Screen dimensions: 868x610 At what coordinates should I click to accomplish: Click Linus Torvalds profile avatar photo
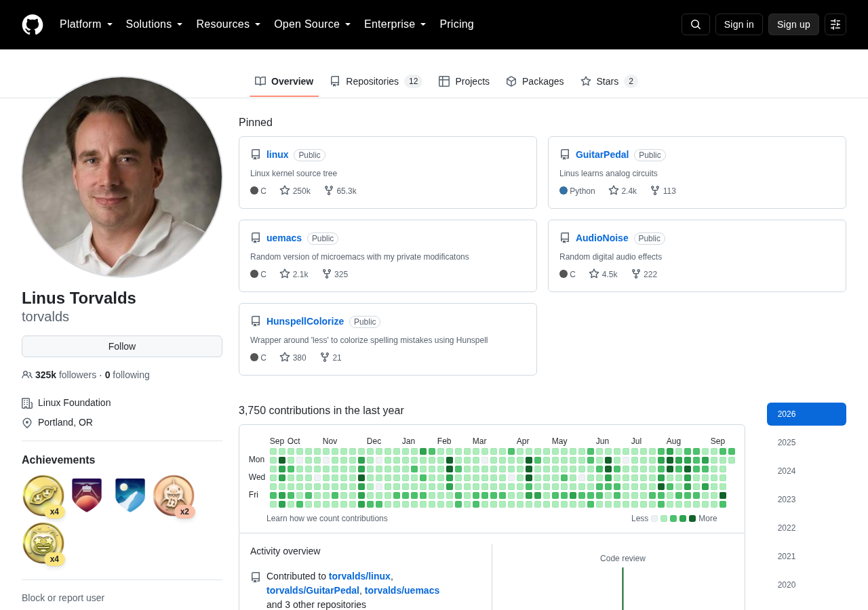coord(122,177)
